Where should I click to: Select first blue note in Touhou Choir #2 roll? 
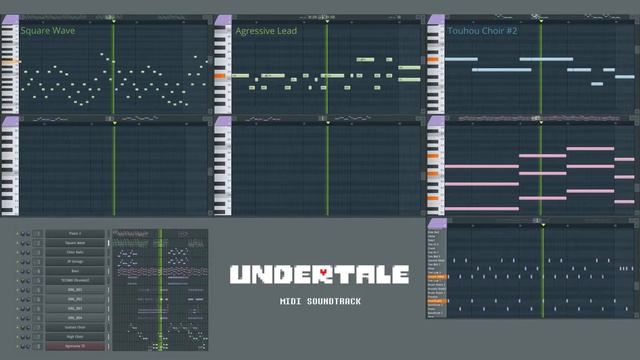tap(461, 59)
